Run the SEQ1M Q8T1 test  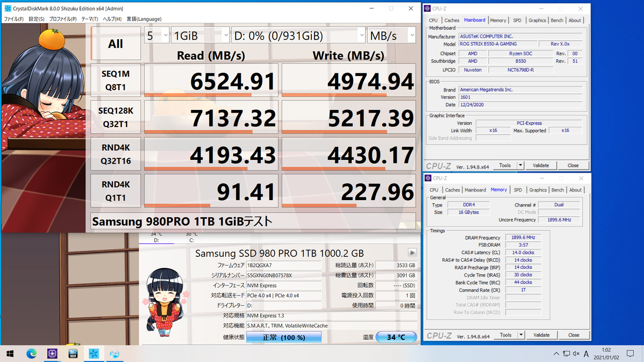(116, 80)
